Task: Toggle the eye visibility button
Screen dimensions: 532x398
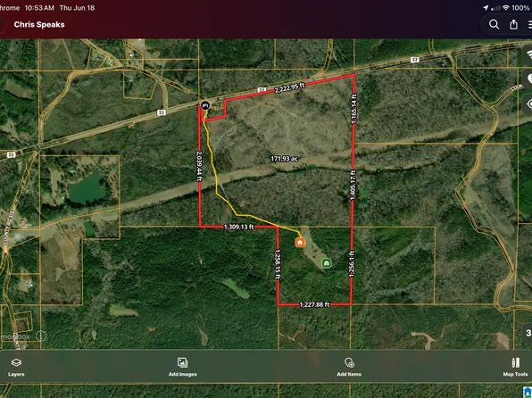Action: (528, 104)
